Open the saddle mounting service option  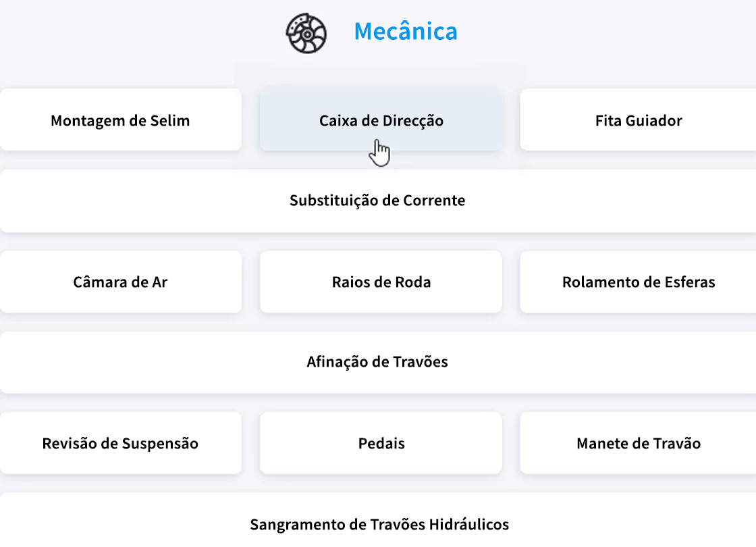click(120, 120)
